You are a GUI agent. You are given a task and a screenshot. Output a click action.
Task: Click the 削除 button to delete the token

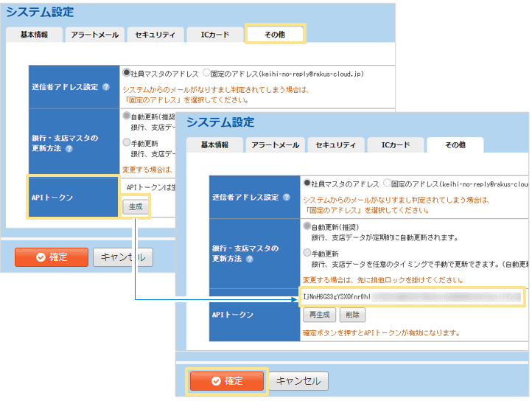(353, 315)
